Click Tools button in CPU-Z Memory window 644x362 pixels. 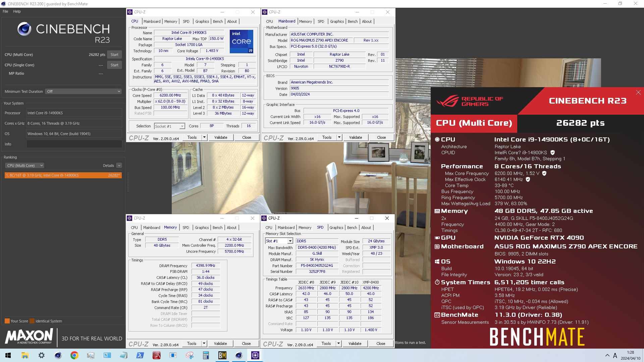coord(192,344)
